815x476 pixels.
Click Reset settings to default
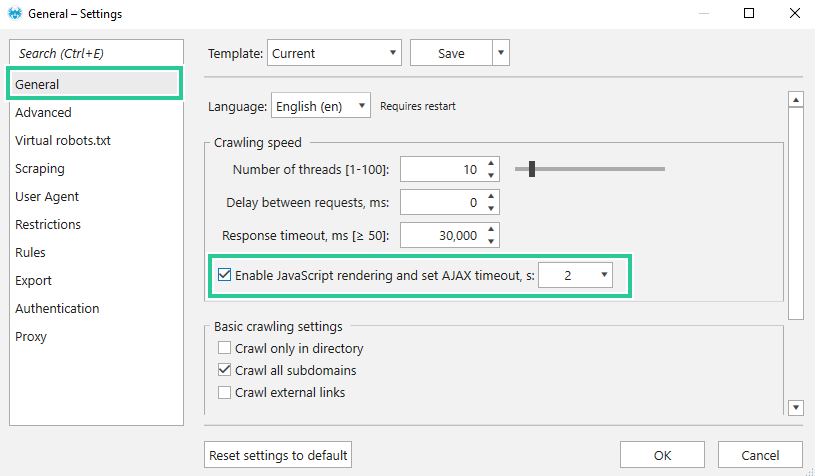coord(278,455)
